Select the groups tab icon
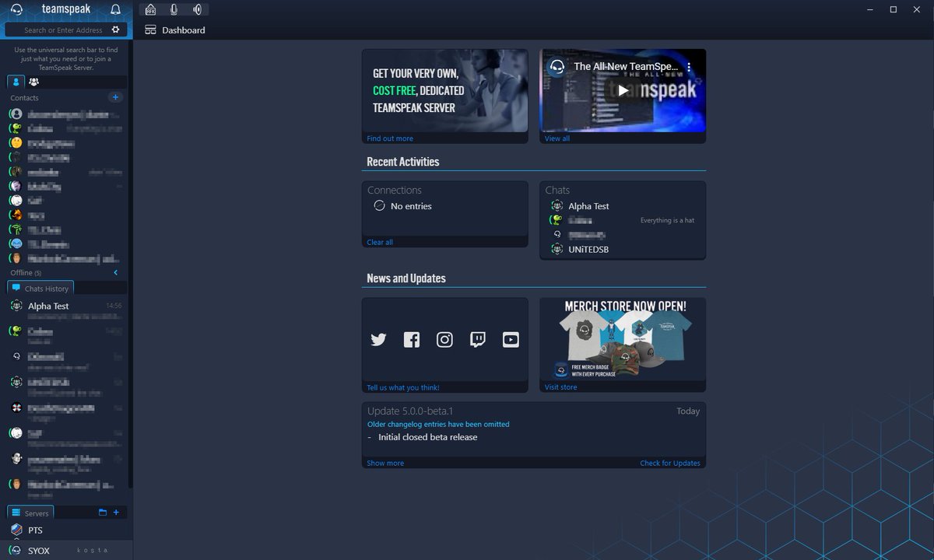934x560 pixels. (33, 82)
